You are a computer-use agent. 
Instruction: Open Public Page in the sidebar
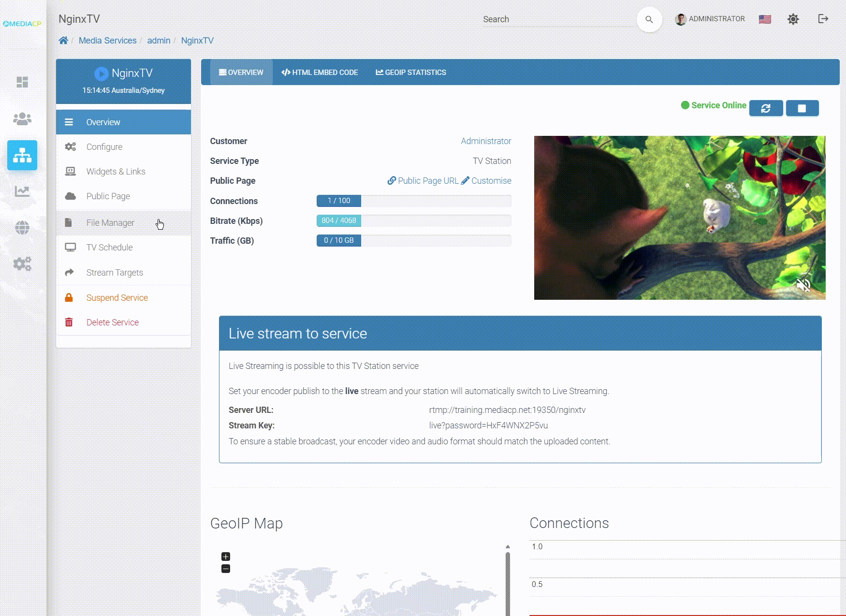(x=123, y=196)
